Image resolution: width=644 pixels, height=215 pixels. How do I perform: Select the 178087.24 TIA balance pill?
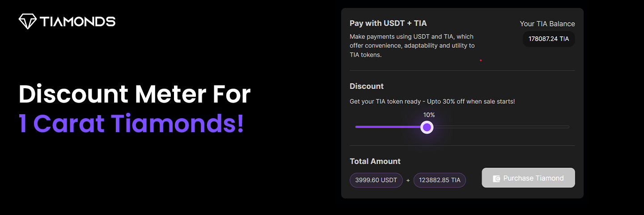point(548,39)
